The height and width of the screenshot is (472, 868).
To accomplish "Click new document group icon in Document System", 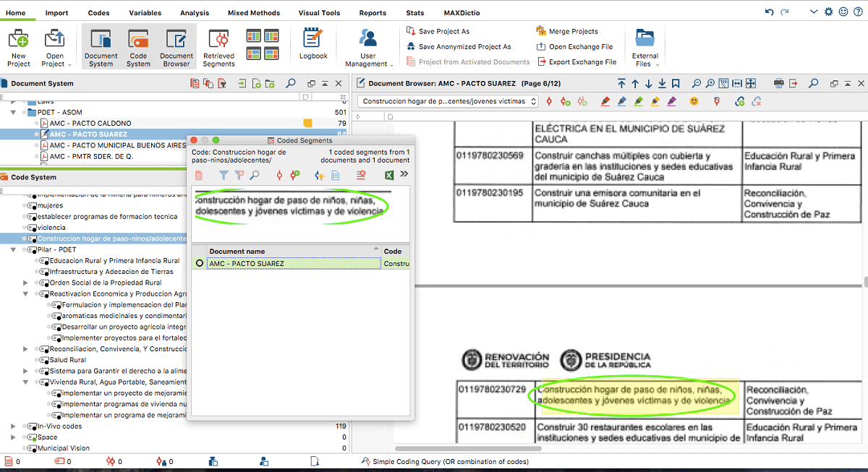I will coord(270,83).
